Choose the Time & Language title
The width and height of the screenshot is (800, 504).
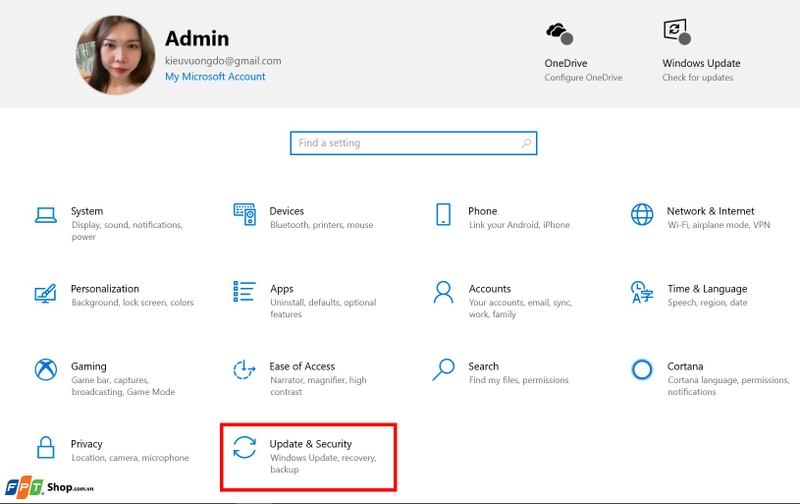(707, 289)
